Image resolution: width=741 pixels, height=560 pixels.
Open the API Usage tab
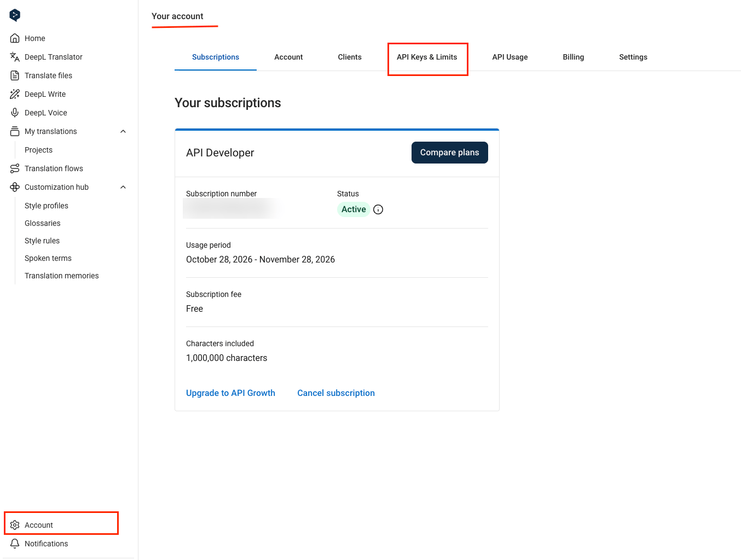coord(510,57)
